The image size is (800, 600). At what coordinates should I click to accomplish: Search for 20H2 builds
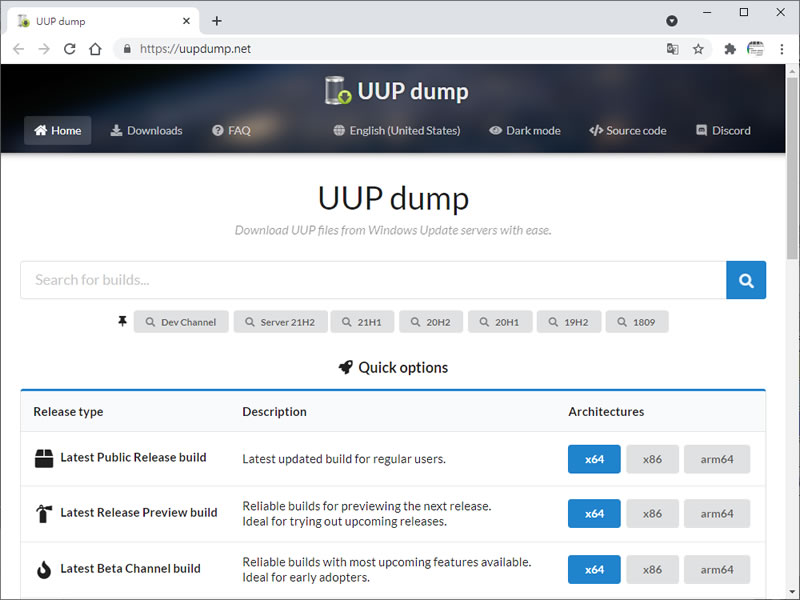(x=431, y=322)
